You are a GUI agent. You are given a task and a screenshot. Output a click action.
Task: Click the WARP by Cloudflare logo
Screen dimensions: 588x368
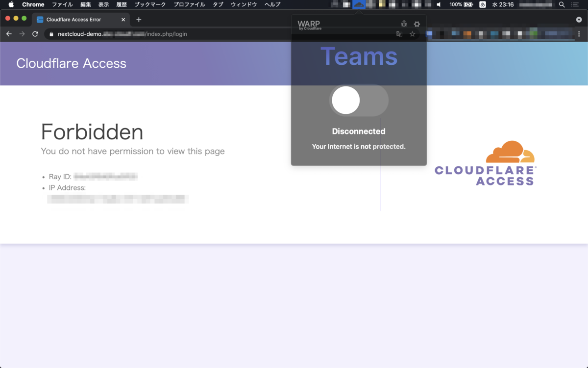pyautogui.click(x=309, y=25)
